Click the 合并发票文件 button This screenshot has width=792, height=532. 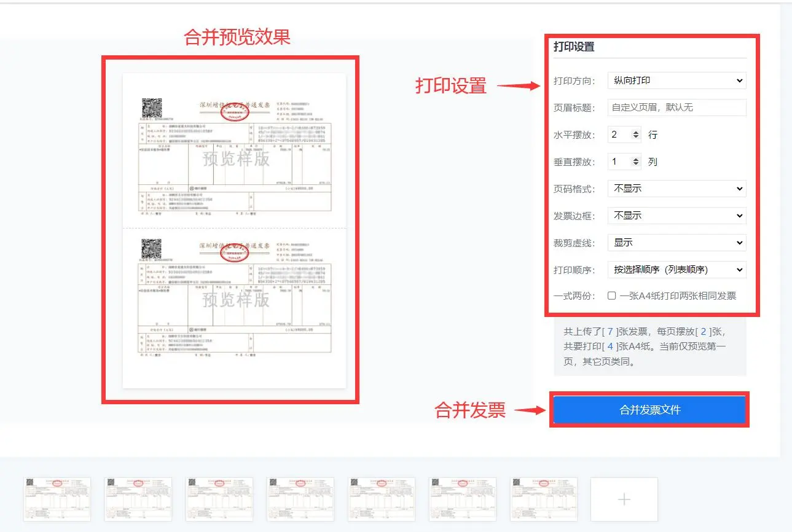point(649,410)
